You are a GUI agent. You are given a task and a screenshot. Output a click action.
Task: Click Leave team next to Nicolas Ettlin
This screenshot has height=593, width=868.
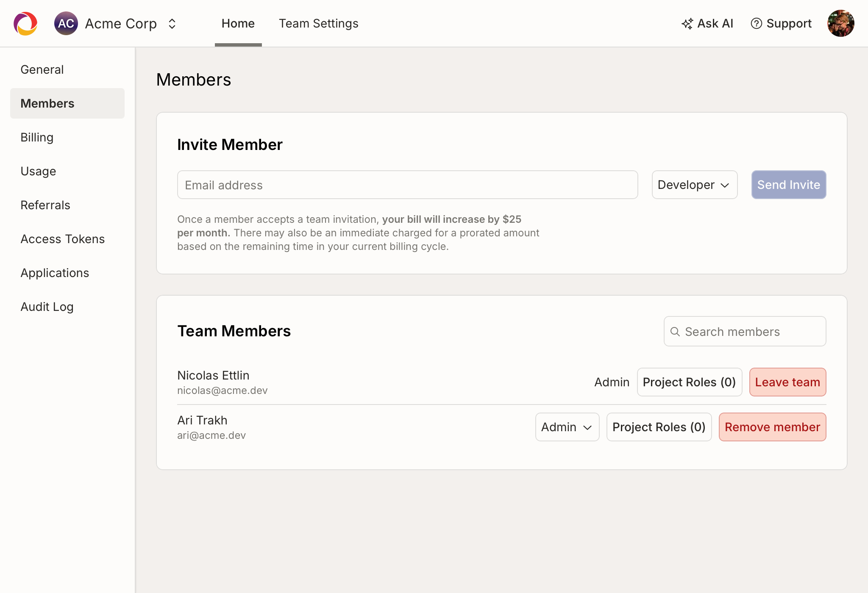[x=787, y=382]
